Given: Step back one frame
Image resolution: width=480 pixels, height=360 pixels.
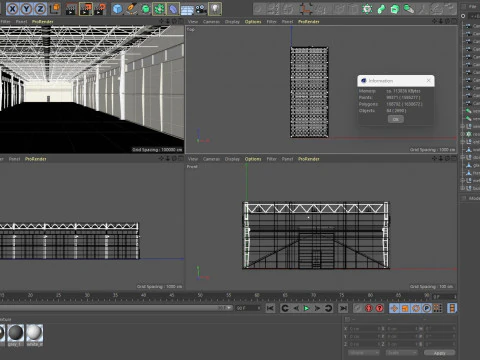Looking at the screenshot, I should coord(296,308).
